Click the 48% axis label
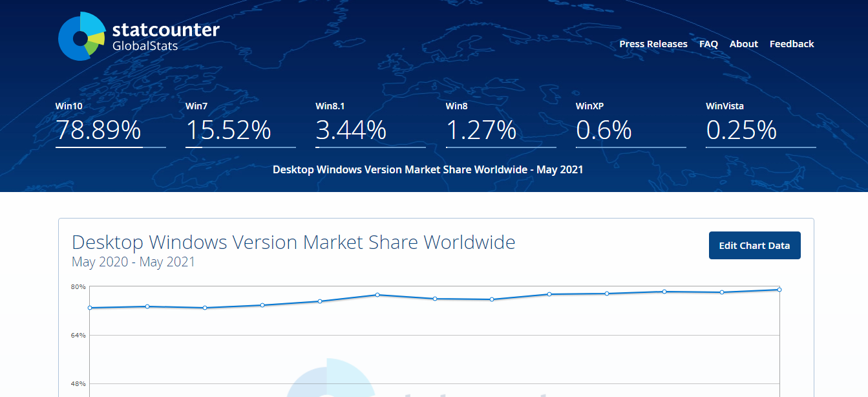 click(78, 383)
